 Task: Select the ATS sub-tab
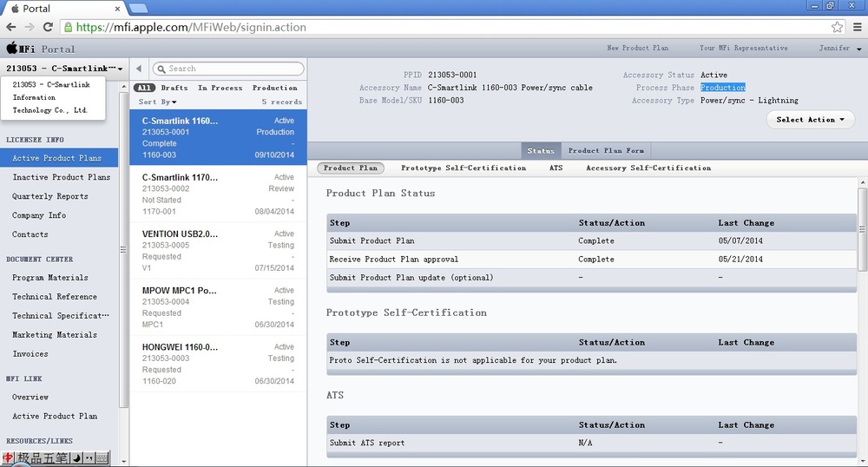tap(556, 168)
